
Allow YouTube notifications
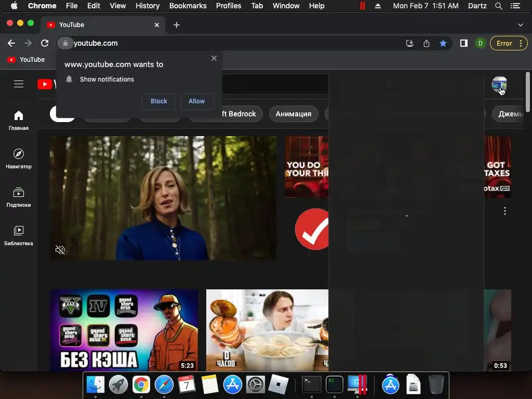point(197,101)
